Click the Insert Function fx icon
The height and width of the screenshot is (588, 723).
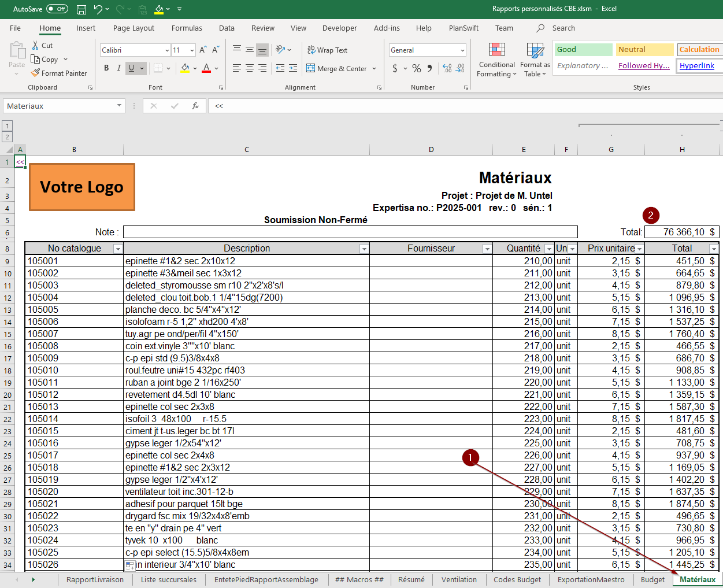pyautogui.click(x=195, y=106)
